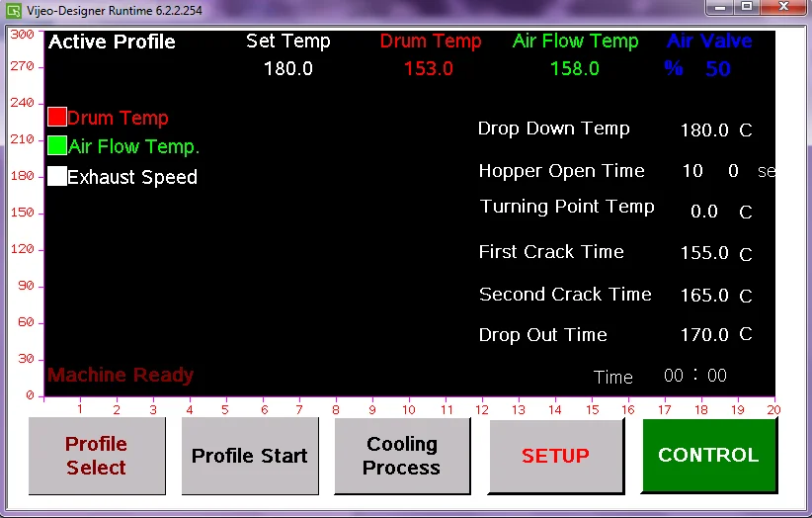
Task: Select the Drum Temp reading 153.0
Action: pos(429,68)
